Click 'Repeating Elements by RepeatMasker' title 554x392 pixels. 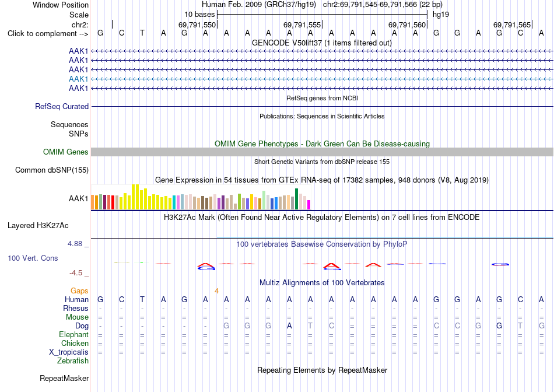(322, 370)
